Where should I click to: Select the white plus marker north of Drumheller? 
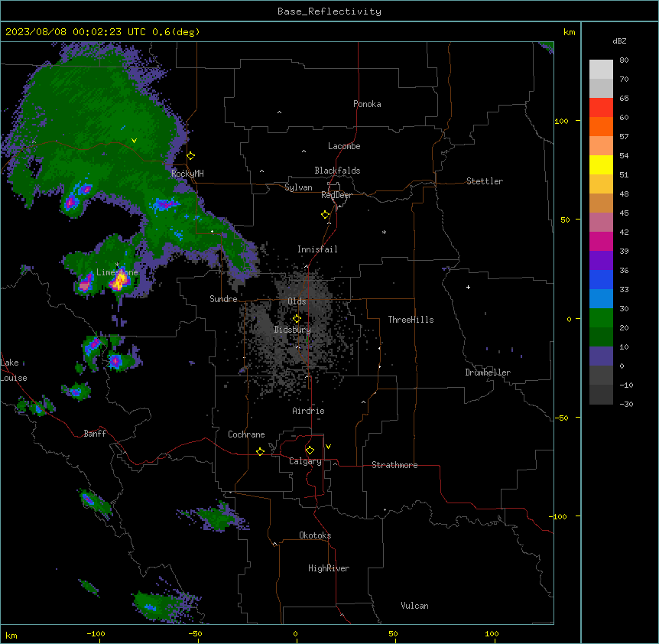[468, 287]
